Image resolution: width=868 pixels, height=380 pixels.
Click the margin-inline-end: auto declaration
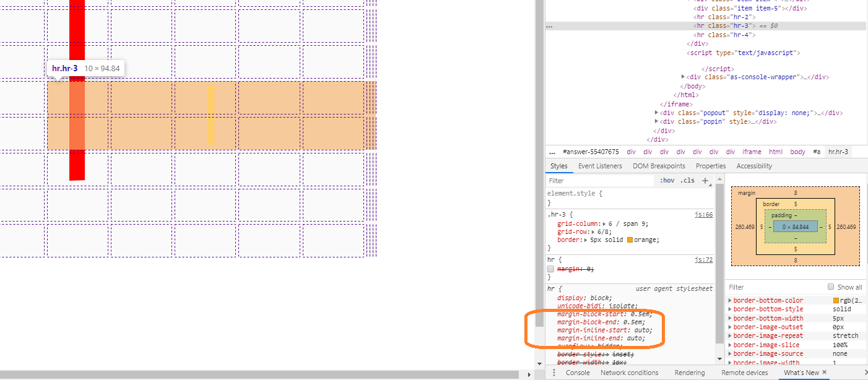(x=601, y=339)
